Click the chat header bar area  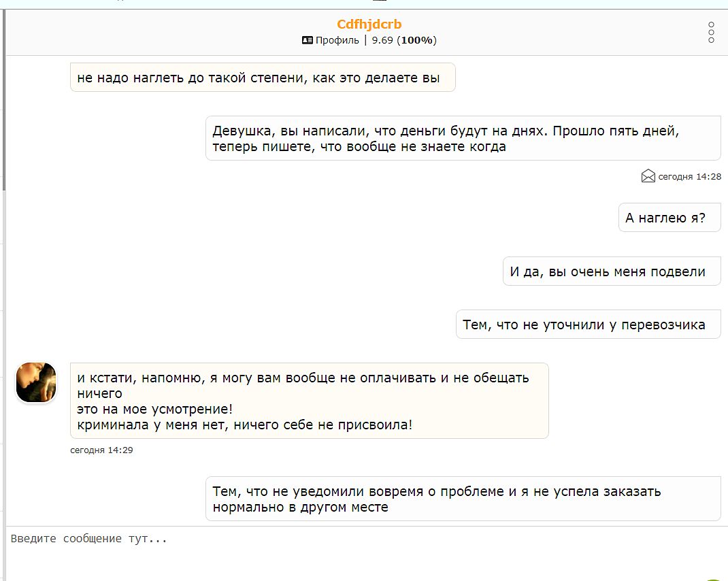pyautogui.click(x=170, y=32)
